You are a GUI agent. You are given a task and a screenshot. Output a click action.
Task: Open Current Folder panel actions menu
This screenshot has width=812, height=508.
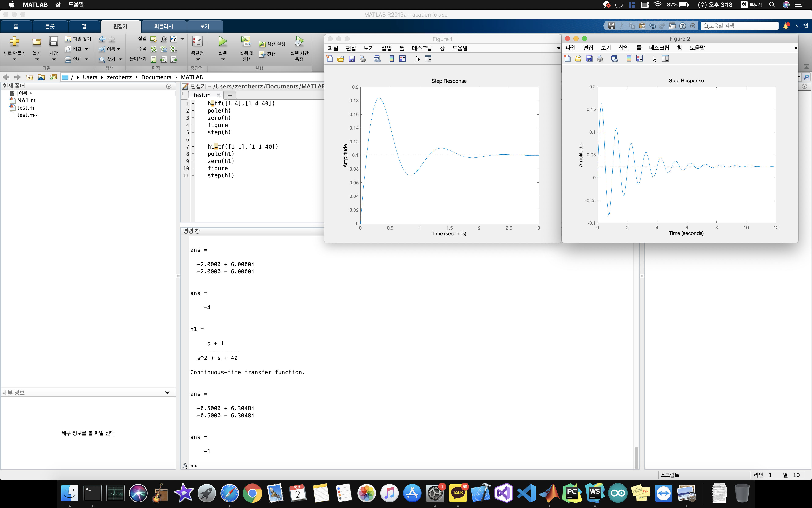[x=169, y=86]
